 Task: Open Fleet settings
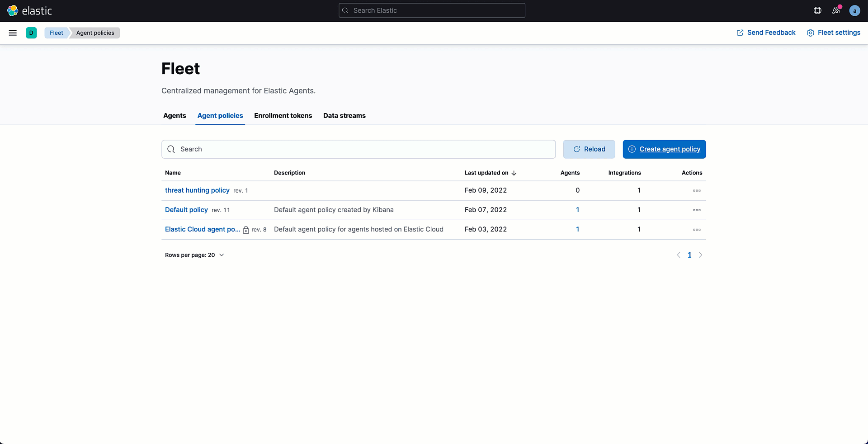[x=834, y=33]
